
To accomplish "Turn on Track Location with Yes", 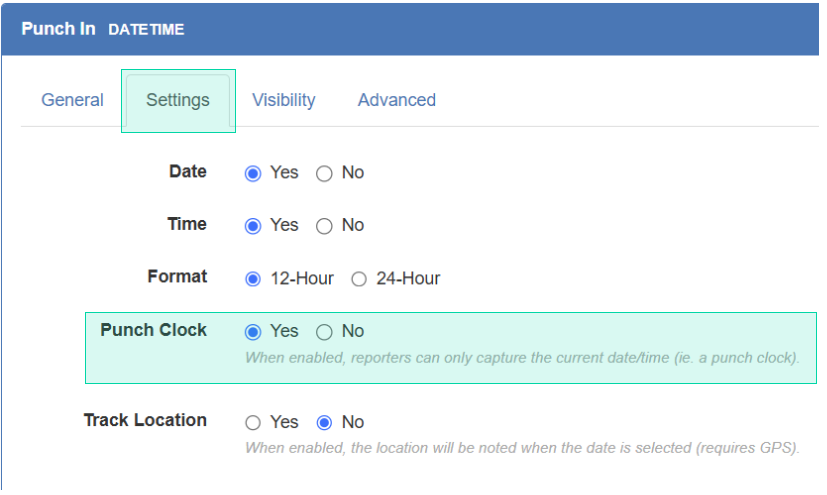I will (x=253, y=423).
